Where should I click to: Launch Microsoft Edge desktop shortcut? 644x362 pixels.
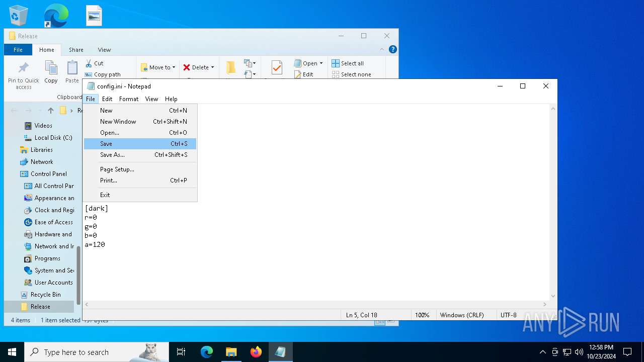coord(56,16)
